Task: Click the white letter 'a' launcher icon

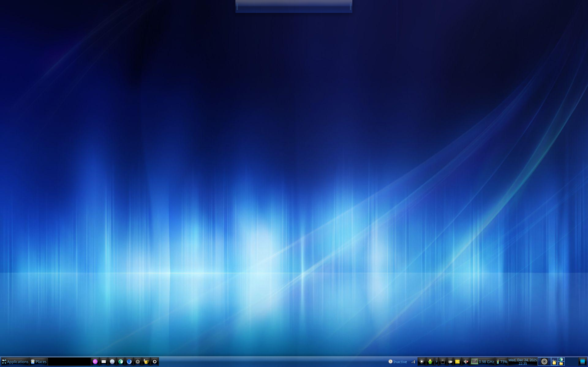Action: click(x=155, y=362)
